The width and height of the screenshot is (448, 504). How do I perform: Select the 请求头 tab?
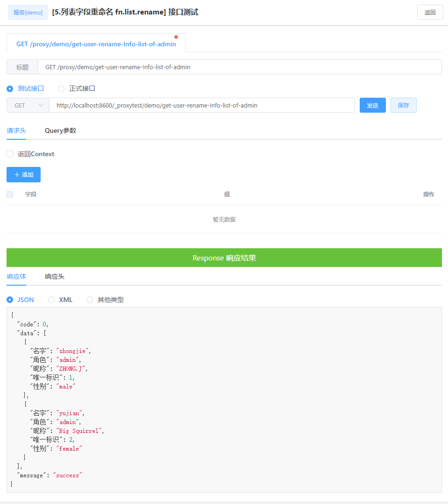tap(16, 130)
